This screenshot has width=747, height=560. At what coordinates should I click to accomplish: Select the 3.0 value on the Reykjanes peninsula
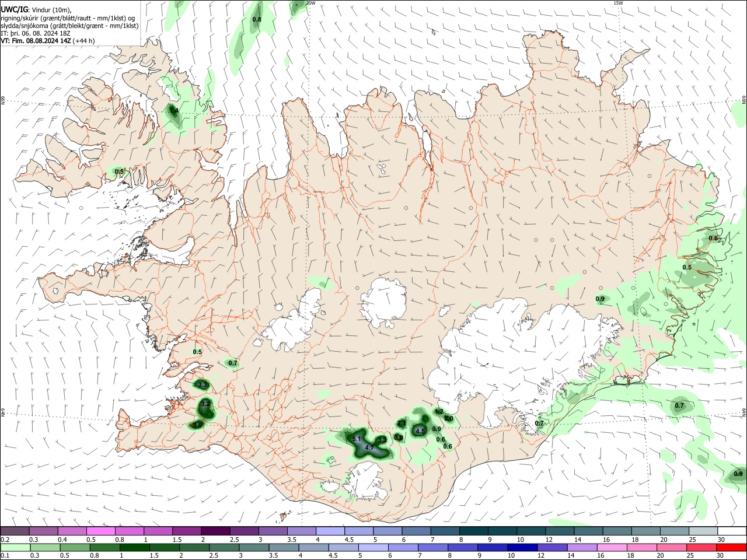pyautogui.click(x=197, y=425)
